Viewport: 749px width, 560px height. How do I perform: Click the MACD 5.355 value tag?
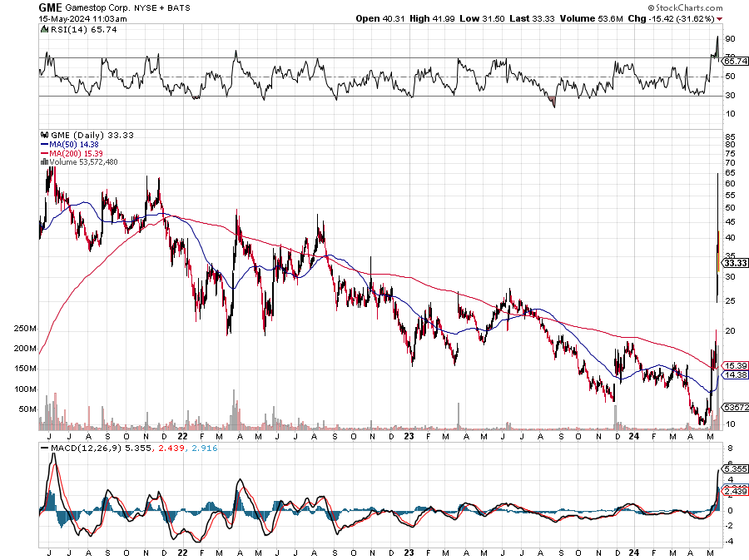[x=736, y=468]
